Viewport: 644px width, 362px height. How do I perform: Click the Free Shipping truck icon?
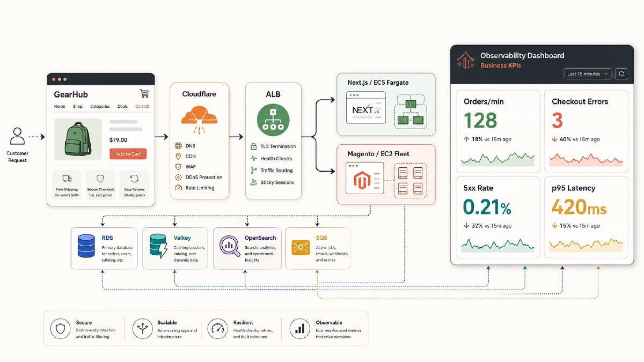67,179
